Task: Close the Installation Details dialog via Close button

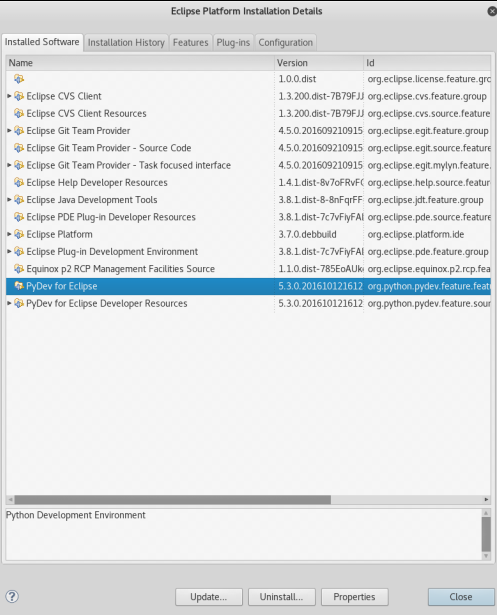Action: 461,597
